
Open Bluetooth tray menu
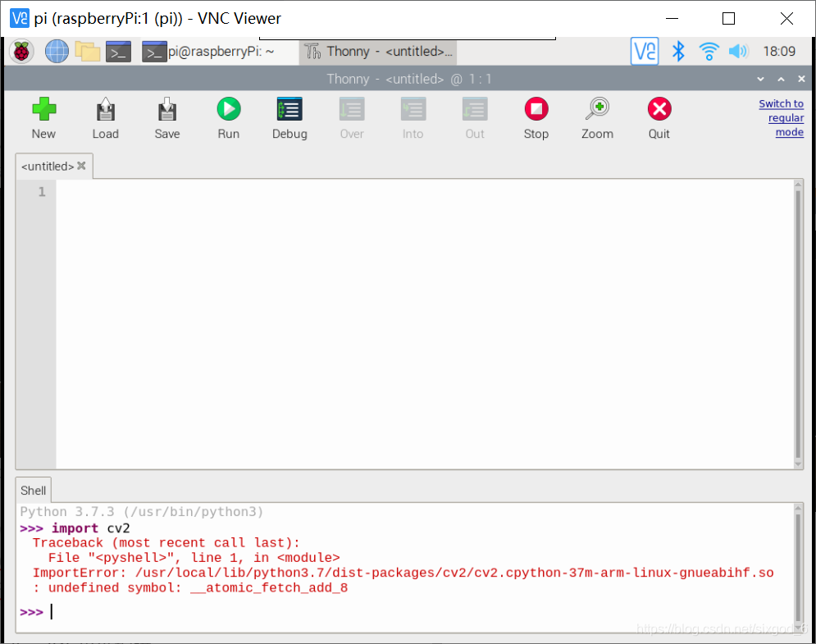678,52
